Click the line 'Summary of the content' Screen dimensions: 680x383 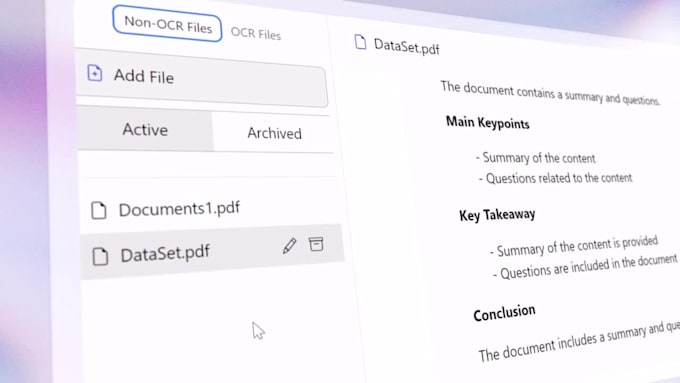pos(536,158)
